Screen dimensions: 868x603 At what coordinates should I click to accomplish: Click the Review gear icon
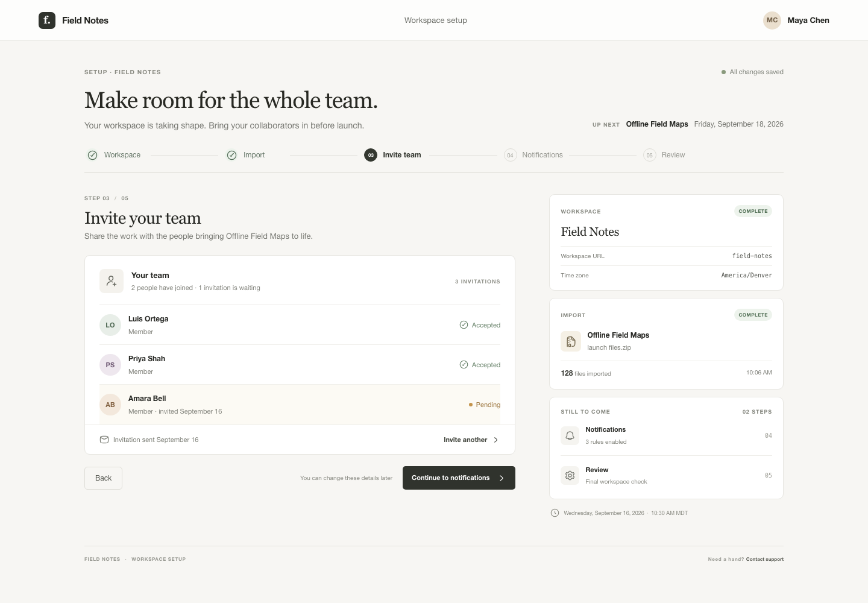[x=570, y=475]
